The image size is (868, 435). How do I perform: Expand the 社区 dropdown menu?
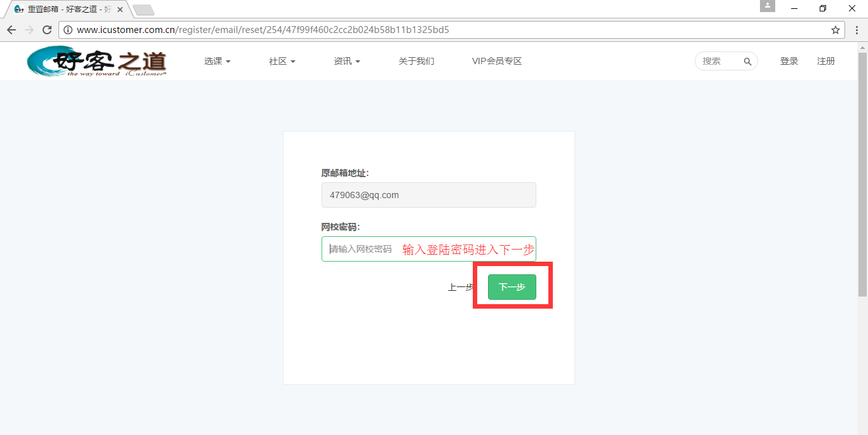pyautogui.click(x=281, y=62)
